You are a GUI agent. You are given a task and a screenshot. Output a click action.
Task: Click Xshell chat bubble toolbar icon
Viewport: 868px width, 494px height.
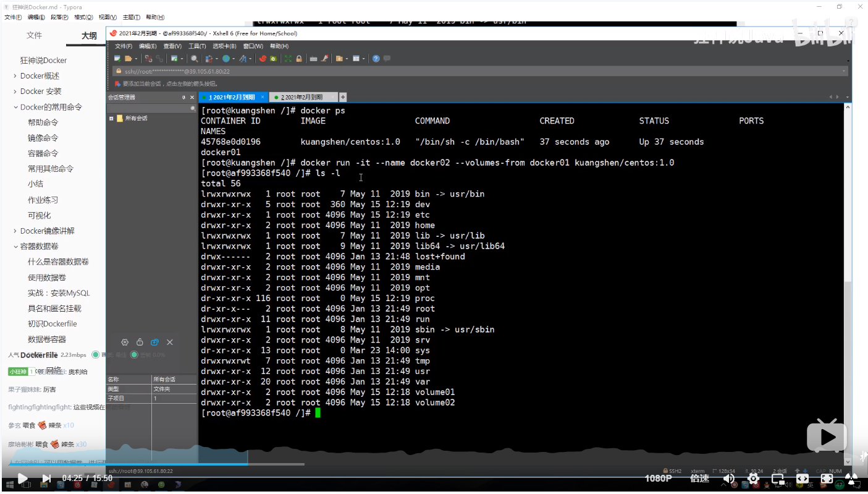click(x=387, y=59)
